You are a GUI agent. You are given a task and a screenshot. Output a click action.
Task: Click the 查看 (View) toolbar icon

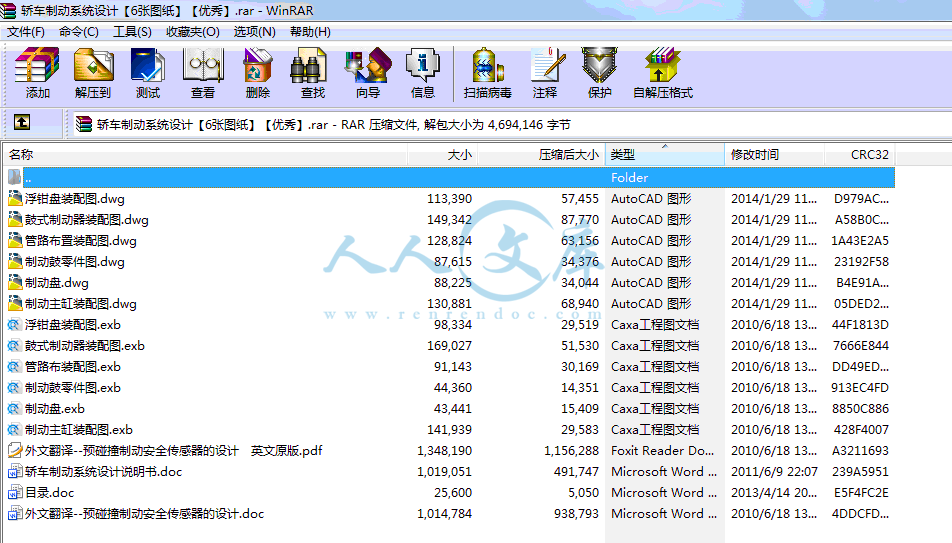pos(203,65)
